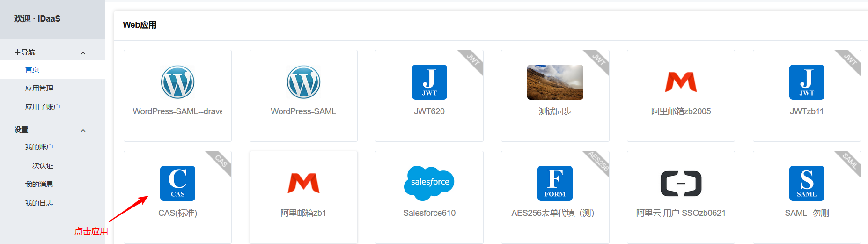This screenshot has width=868, height=244.
Task: Click the 阿里邮箱zb2005 label text
Action: pos(681,111)
